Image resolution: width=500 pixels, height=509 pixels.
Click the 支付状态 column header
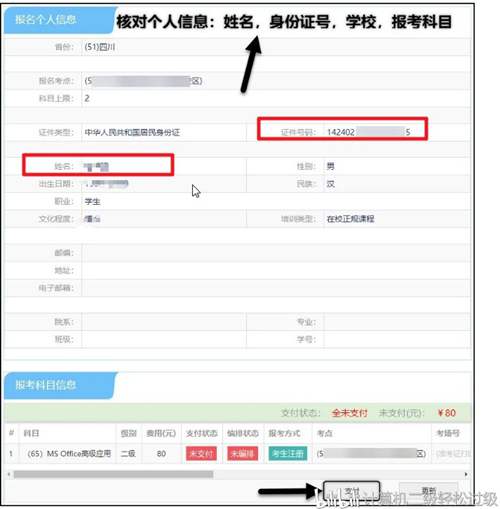[x=201, y=433]
